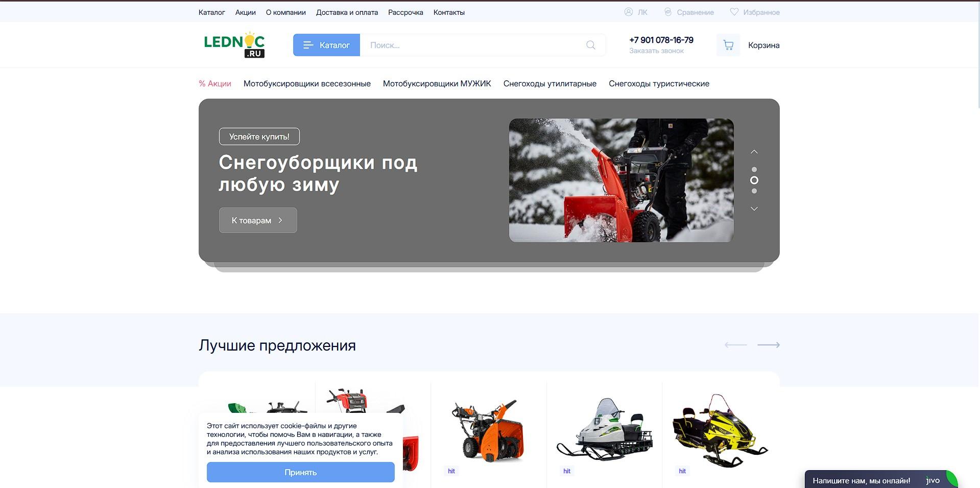Click the К товарам banner button
980x488 pixels.
(257, 220)
